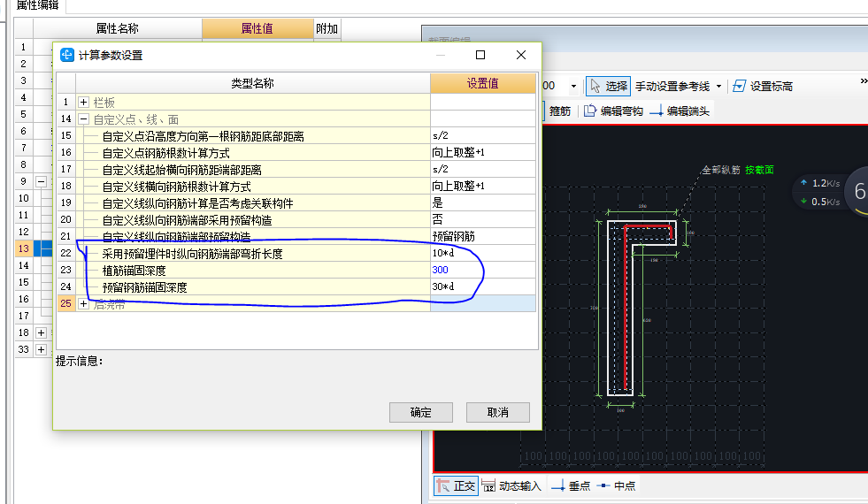
Task: Toggle 垂点 snap point
Action: [571, 485]
